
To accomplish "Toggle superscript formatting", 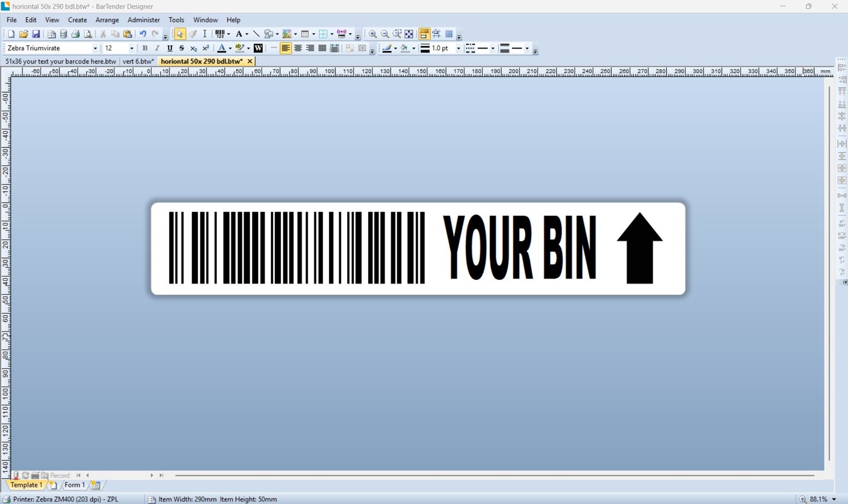I will (x=206, y=48).
